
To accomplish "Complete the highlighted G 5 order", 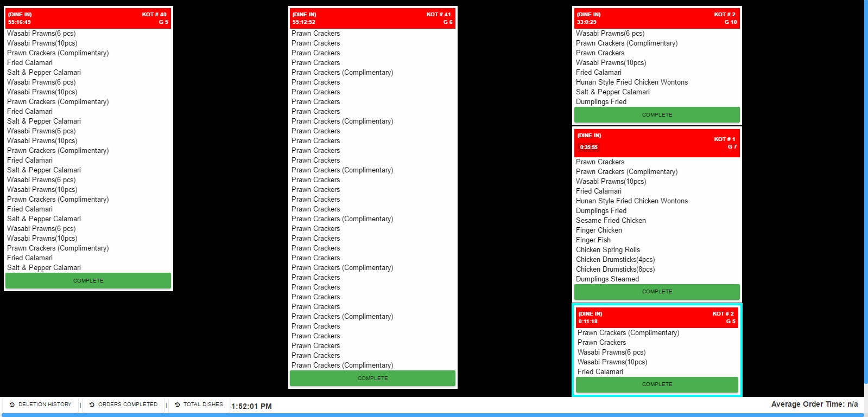I will coord(657,384).
